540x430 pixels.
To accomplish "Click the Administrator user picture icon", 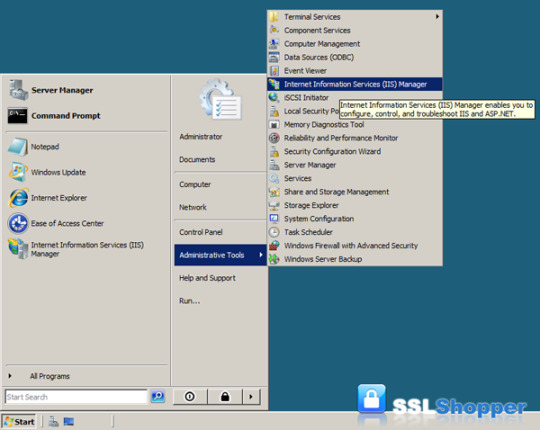I will 221,99.
